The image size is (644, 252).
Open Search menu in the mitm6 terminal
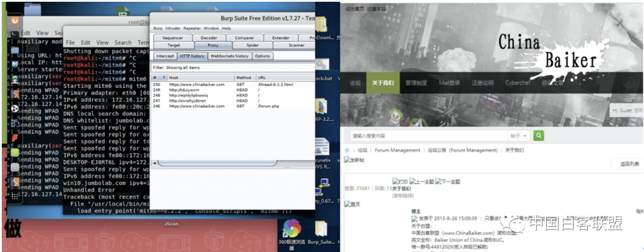123,42
